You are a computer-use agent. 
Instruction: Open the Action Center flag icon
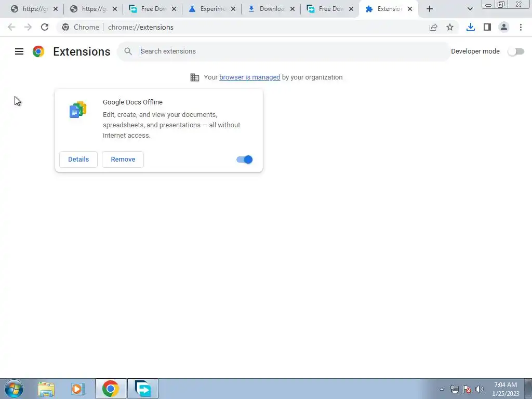pyautogui.click(x=467, y=389)
